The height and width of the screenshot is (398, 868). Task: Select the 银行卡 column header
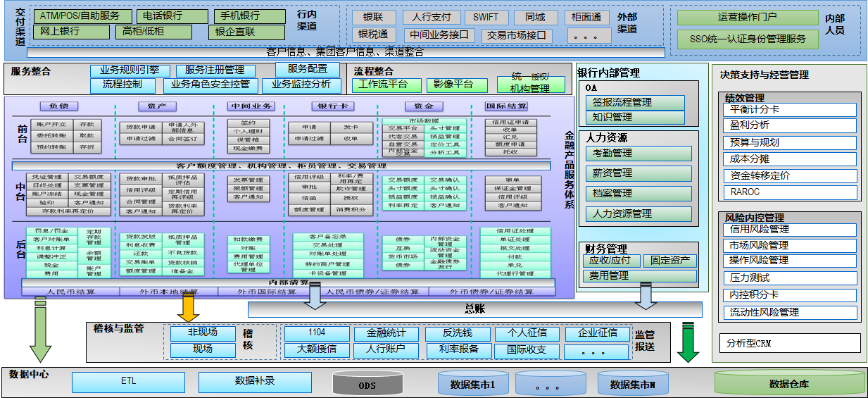330,106
